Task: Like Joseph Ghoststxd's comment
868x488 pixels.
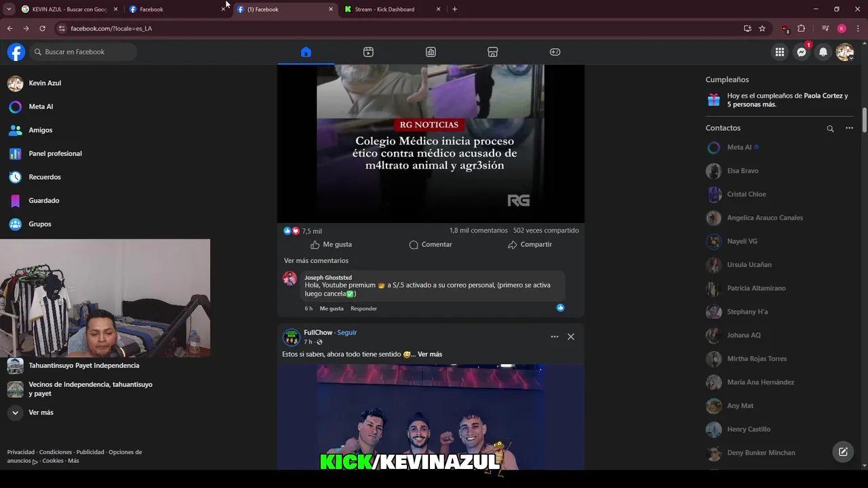Action: (332, 308)
